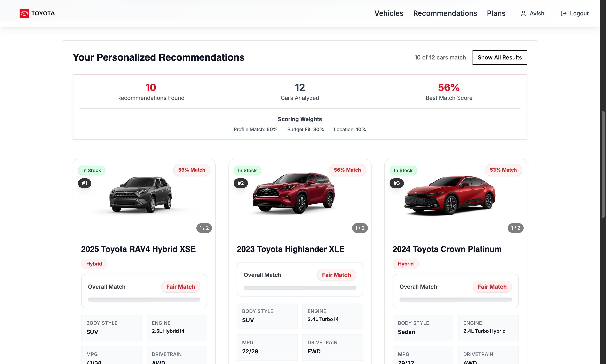Click the #2 rank badge on Highlander
606x364 pixels.
pyautogui.click(x=240, y=183)
